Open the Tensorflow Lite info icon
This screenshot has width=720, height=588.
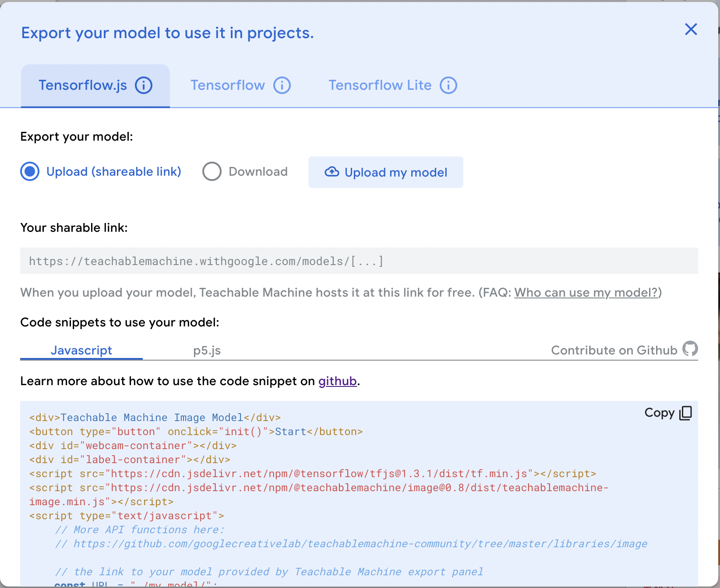pyautogui.click(x=448, y=85)
